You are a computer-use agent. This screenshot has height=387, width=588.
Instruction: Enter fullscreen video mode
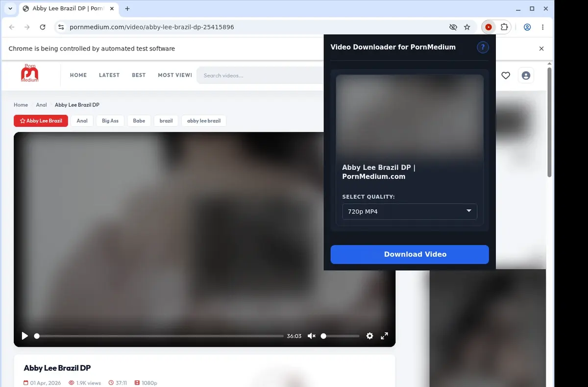[x=385, y=336]
